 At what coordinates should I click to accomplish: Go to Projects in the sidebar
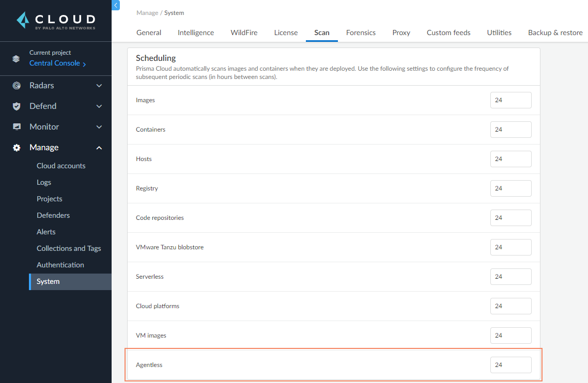point(50,199)
